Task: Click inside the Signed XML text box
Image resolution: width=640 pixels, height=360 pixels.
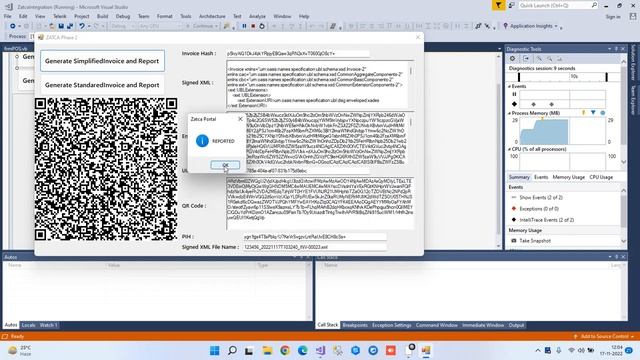Action: point(317,84)
